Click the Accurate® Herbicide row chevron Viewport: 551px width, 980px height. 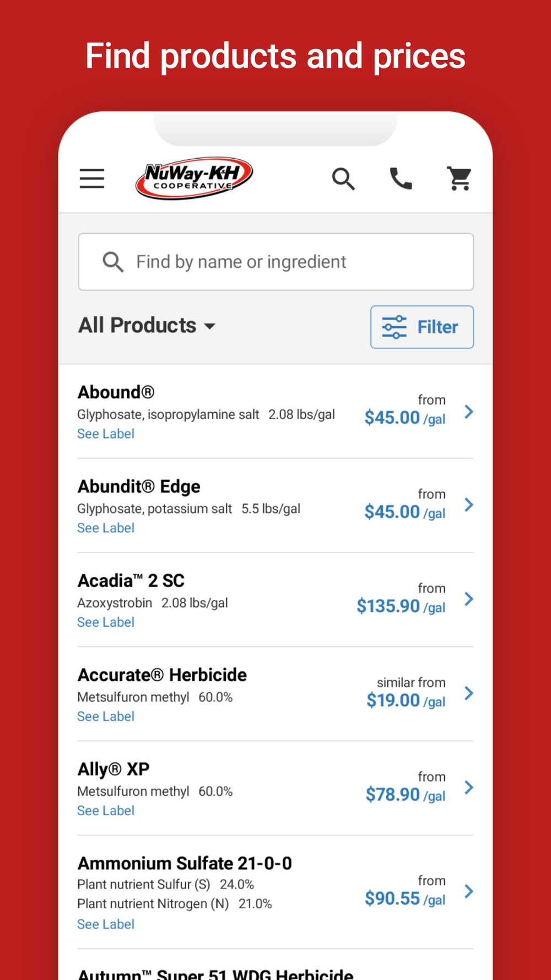[469, 693]
